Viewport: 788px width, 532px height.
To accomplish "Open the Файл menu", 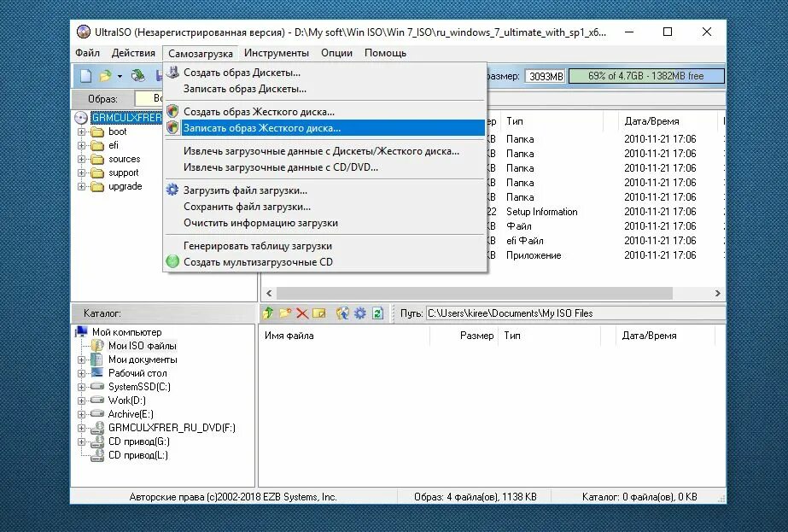I will (x=87, y=53).
